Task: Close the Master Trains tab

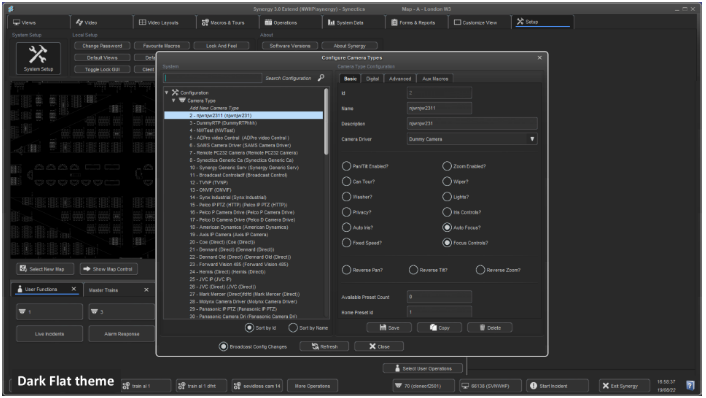Action: point(146,290)
